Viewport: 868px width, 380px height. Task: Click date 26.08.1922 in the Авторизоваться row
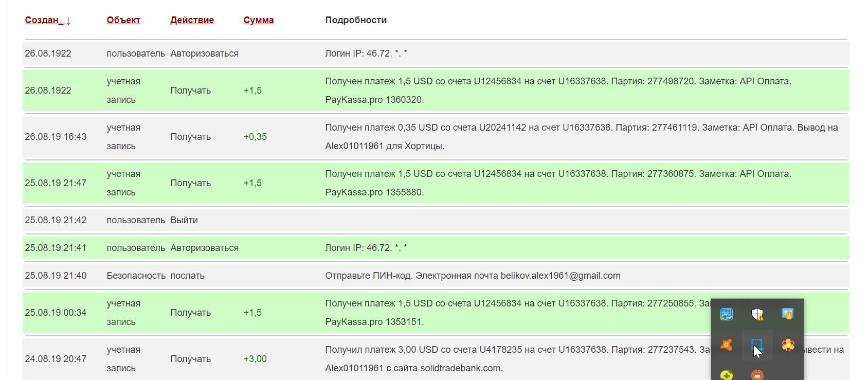click(48, 53)
